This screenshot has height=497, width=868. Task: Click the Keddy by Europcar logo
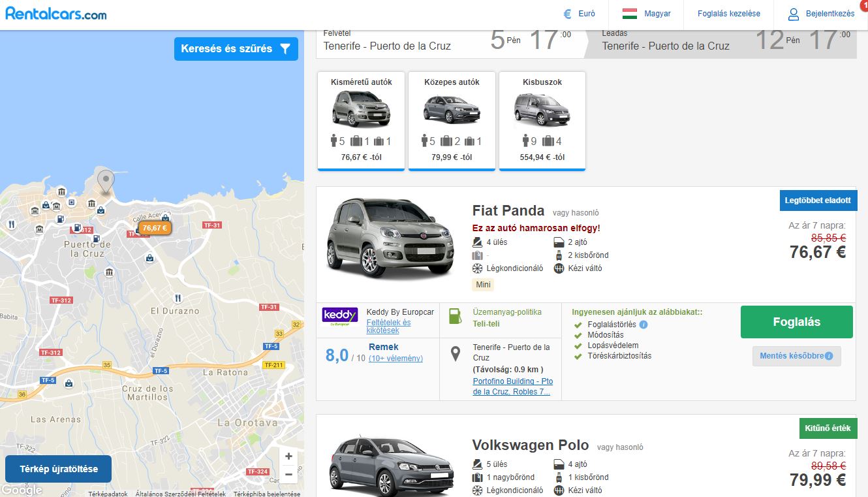(x=340, y=316)
